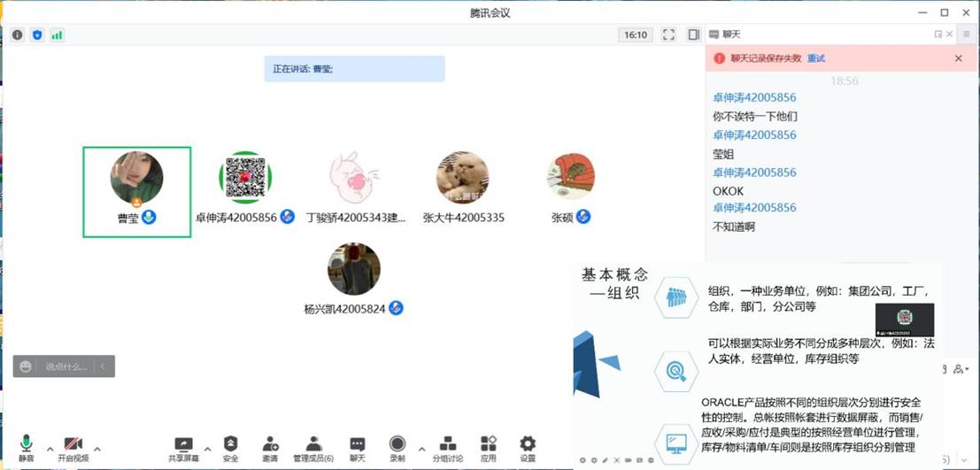Open the Apps (应用) icon
This screenshot has height=470, width=980.
pyautogui.click(x=488, y=447)
